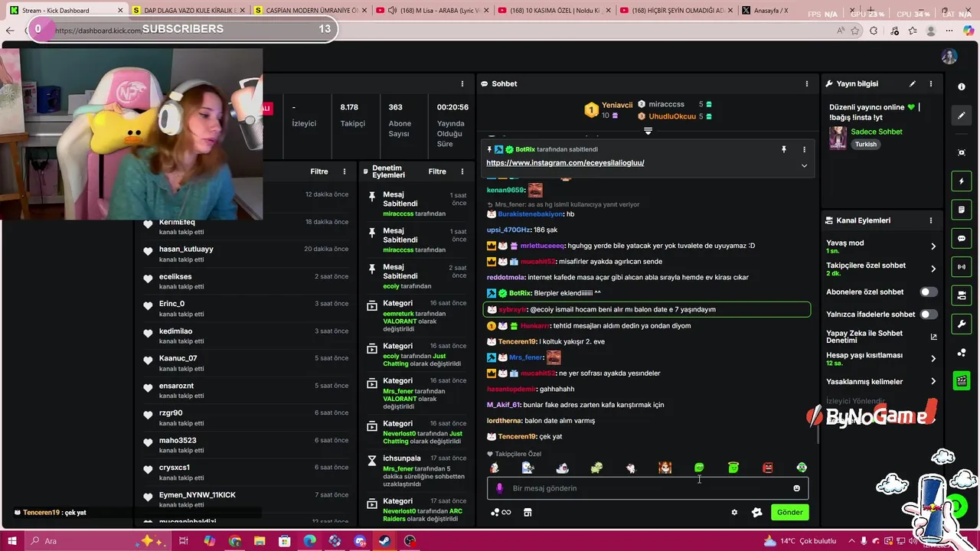Select the green smiley Kick emote
Screen dimensions: 980x551
click(x=699, y=468)
